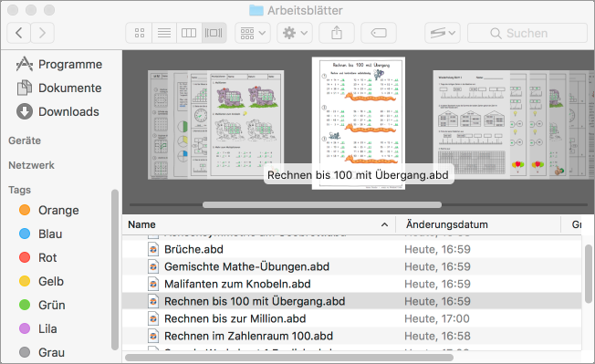
Task: Click the file icon of Rechnen im Zahlenraum 100.abd
Action: click(x=153, y=336)
